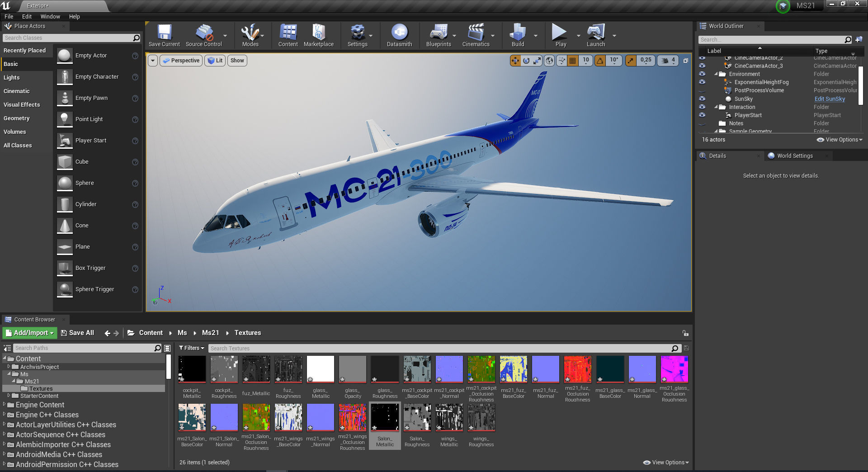The height and width of the screenshot is (472, 868).
Task: Click help icon next to Point Light
Action: pyautogui.click(x=135, y=119)
